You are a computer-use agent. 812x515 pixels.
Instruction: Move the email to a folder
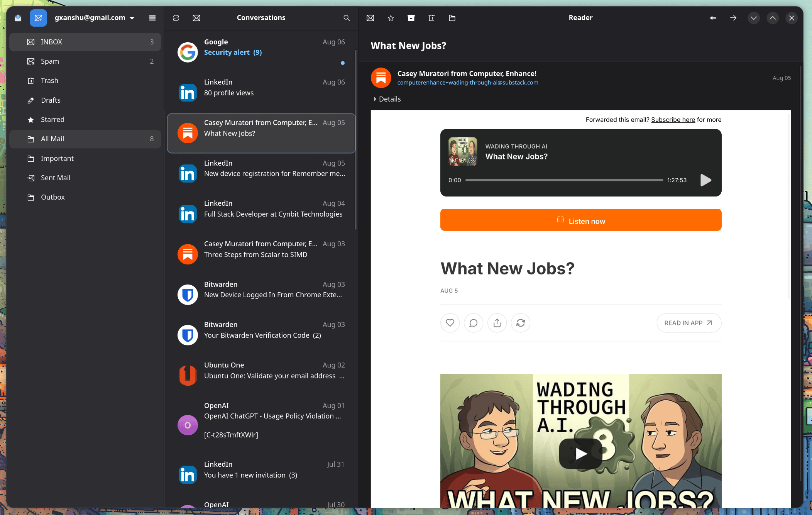click(x=452, y=18)
